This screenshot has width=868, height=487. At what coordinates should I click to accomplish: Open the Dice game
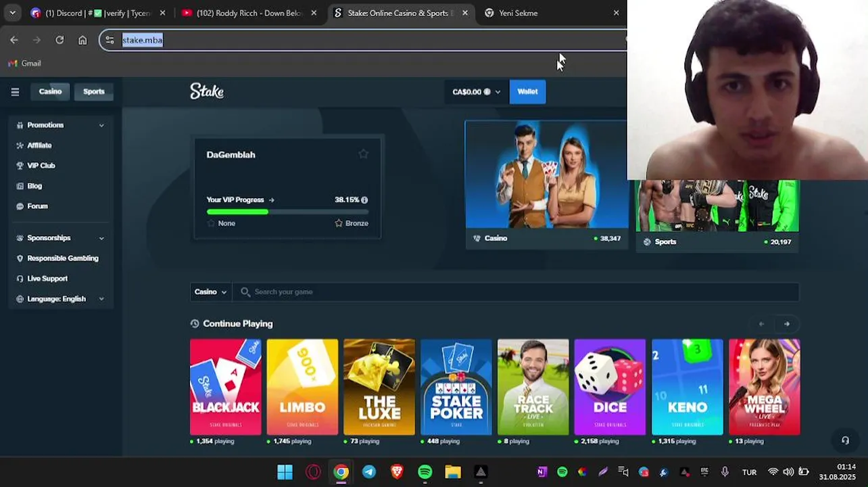point(610,387)
